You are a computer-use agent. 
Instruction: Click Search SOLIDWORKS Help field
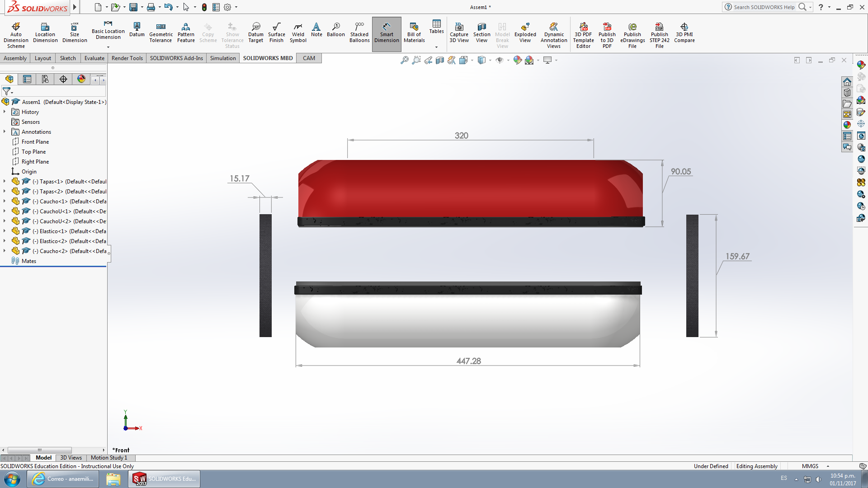764,7
